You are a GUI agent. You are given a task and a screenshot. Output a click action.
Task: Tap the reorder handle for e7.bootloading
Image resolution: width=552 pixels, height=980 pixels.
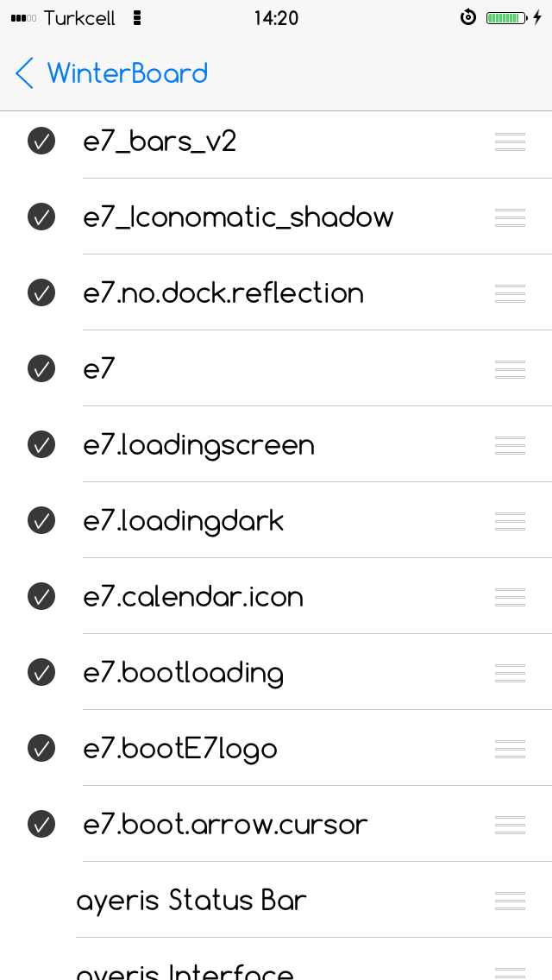pyautogui.click(x=510, y=673)
